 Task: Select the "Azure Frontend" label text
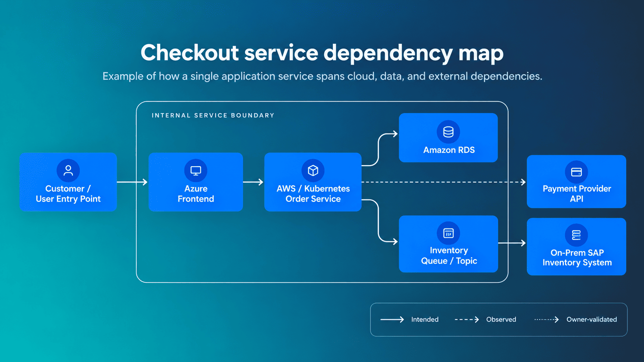[196, 194]
